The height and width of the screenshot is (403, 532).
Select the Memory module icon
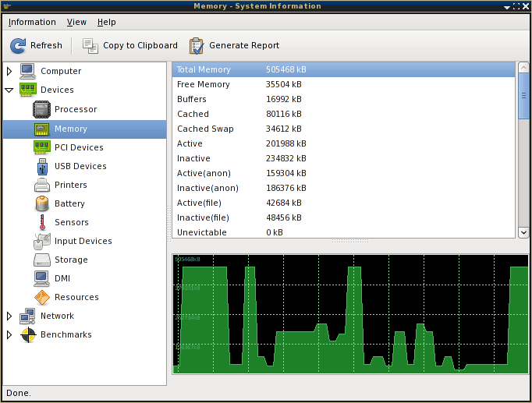[x=41, y=129]
